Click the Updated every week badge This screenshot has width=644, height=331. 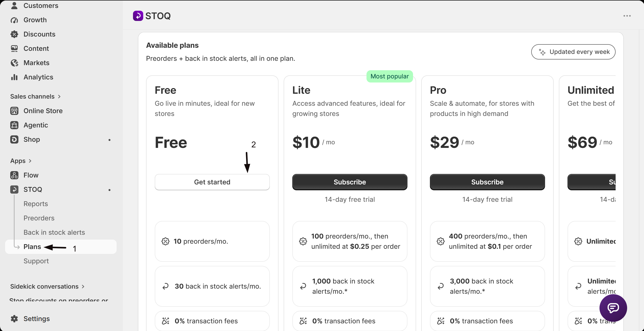pyautogui.click(x=573, y=52)
